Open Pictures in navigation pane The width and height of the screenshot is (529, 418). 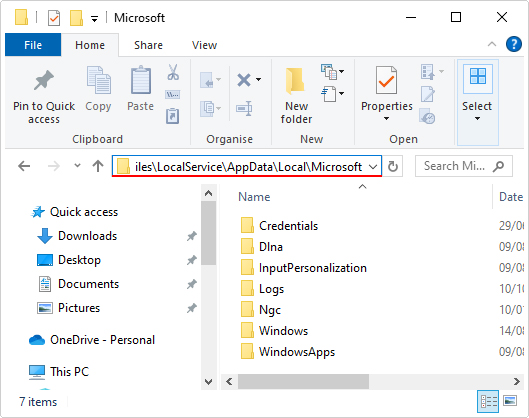pos(79,308)
